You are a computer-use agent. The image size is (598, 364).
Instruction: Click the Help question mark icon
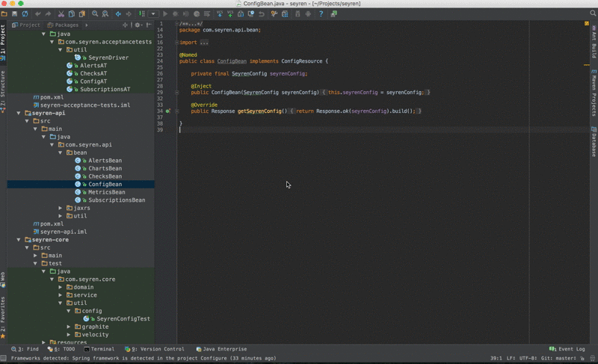[x=321, y=13]
